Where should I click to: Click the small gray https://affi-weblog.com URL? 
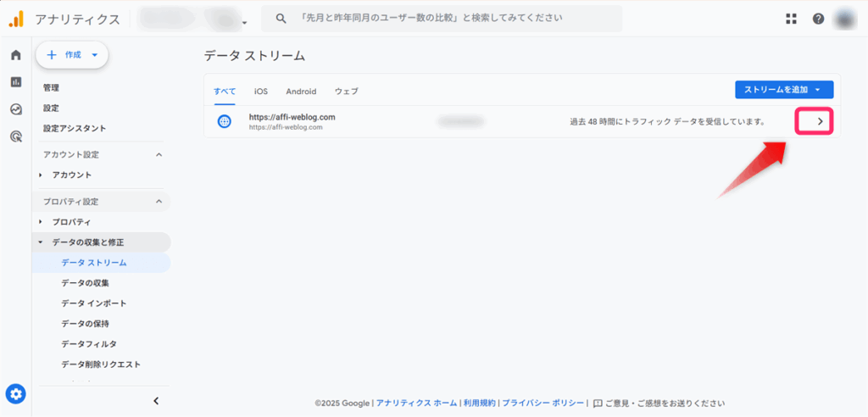click(x=286, y=127)
